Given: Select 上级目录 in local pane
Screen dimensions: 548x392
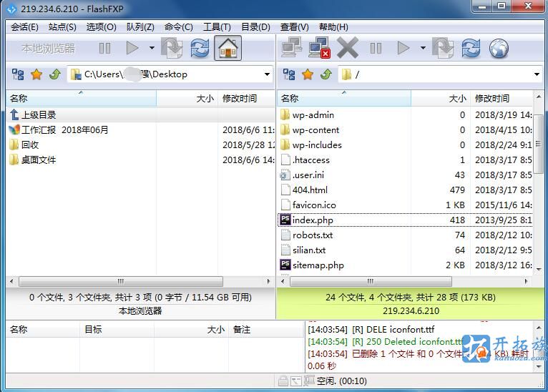Looking at the screenshot, I should coord(140,114).
